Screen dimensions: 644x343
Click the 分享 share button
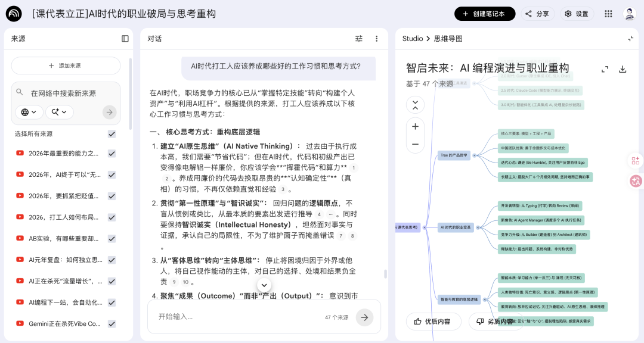(x=538, y=14)
